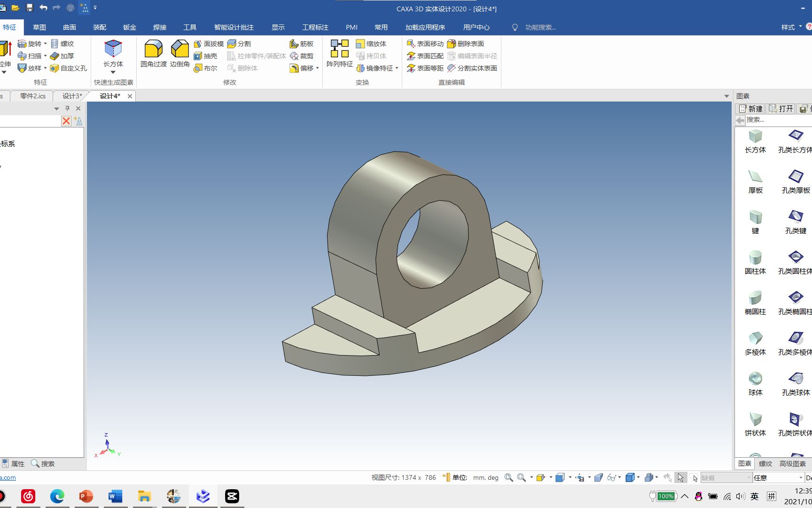Click the 表面等距 offset face tool
The width and height of the screenshot is (812, 508).
tap(425, 68)
